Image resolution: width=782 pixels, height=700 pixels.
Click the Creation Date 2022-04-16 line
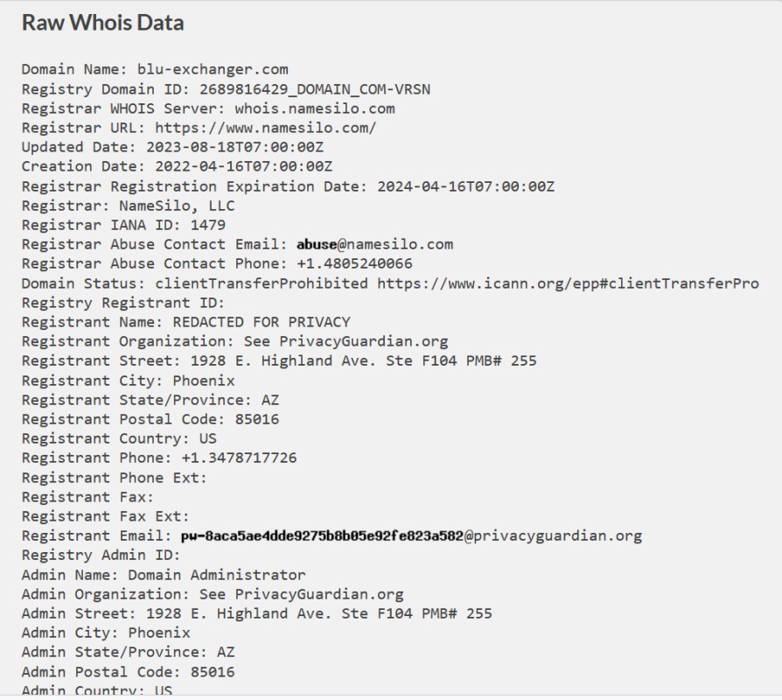click(x=177, y=166)
